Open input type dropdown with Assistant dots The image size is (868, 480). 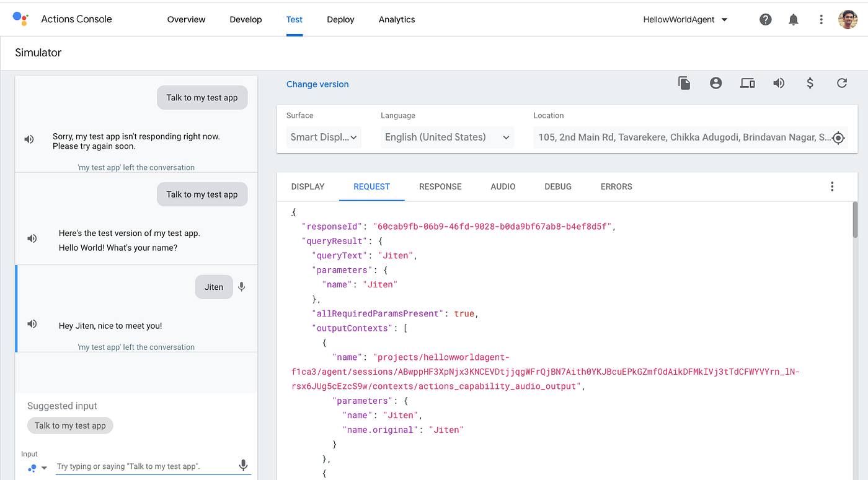(x=37, y=468)
